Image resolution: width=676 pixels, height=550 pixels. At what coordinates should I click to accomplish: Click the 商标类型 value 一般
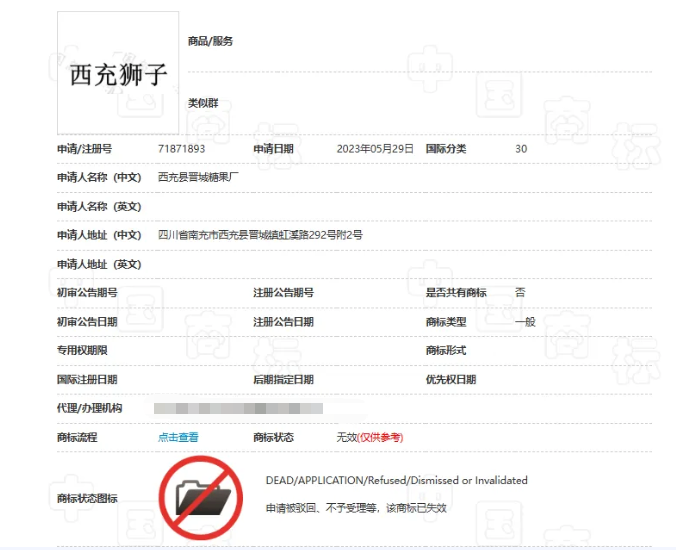point(525,322)
